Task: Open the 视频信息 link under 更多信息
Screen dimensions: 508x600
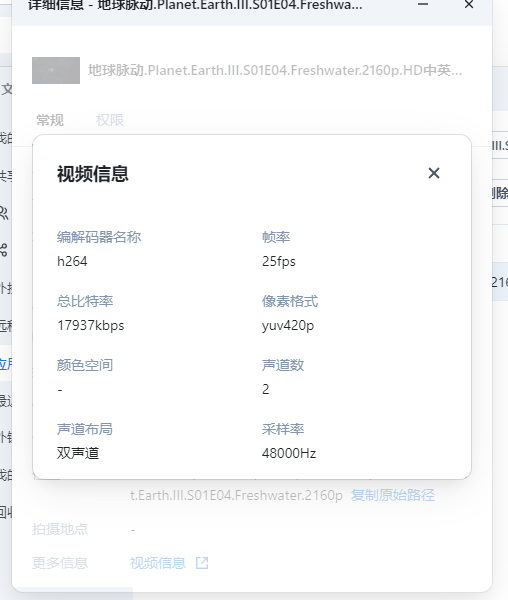Action: [x=158, y=563]
